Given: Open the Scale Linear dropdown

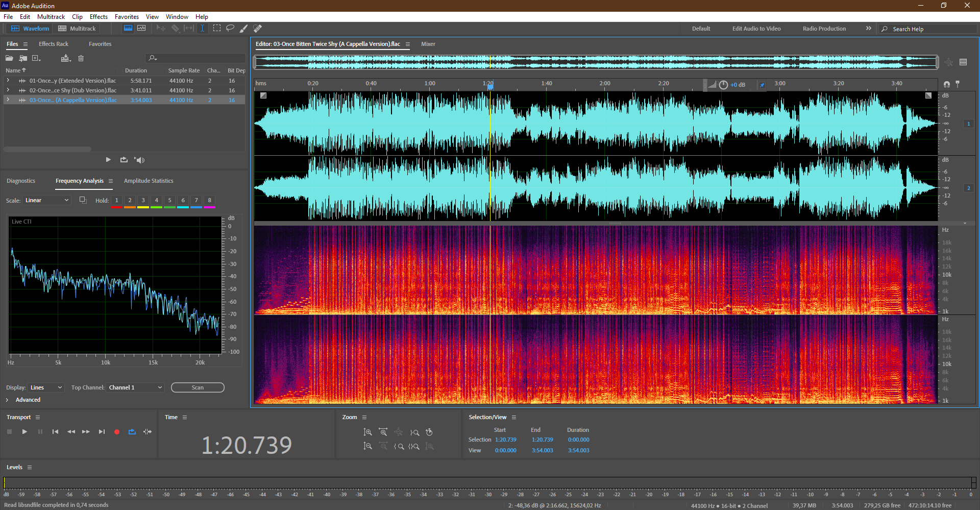Looking at the screenshot, I should [x=46, y=200].
